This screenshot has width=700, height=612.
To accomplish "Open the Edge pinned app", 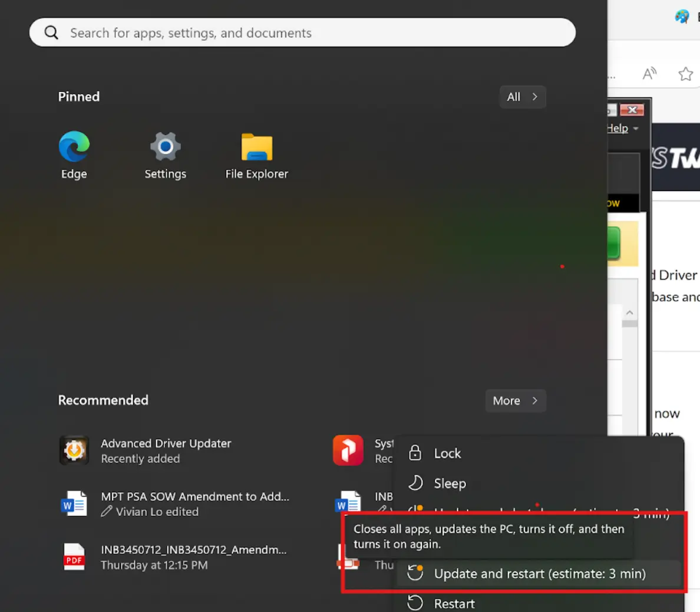I will 74,154.
